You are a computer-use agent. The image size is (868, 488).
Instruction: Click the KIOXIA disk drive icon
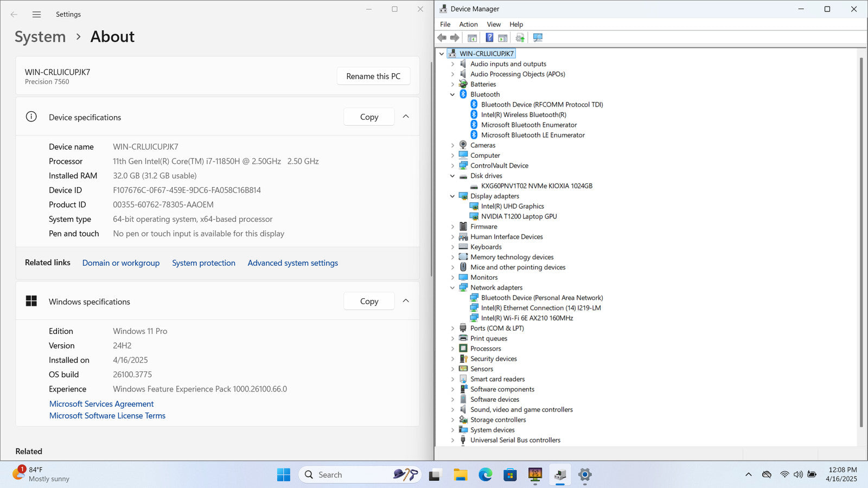(474, 186)
